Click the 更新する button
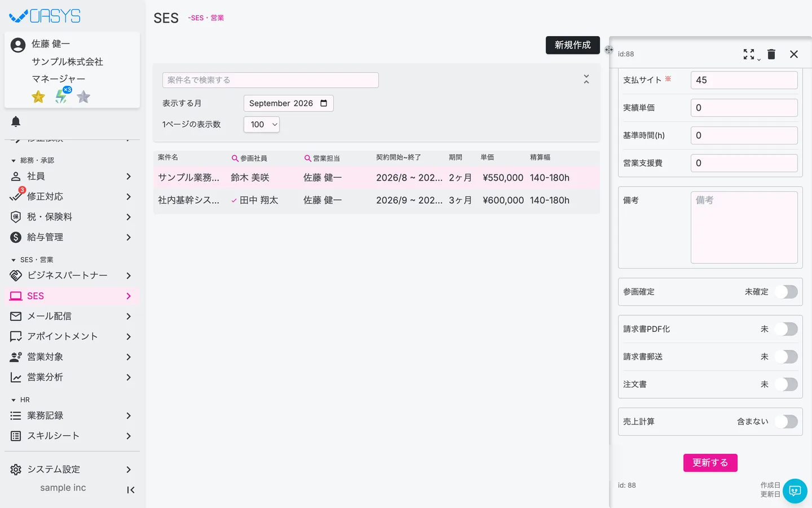 tap(710, 463)
